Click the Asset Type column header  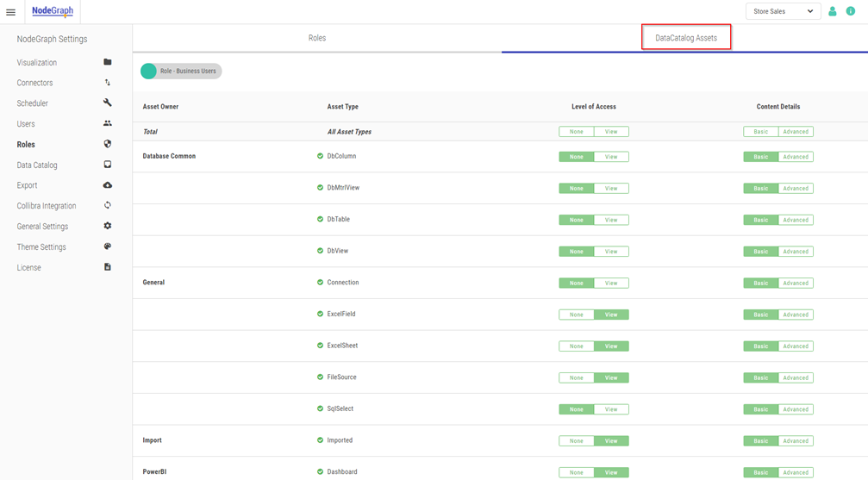coord(343,106)
